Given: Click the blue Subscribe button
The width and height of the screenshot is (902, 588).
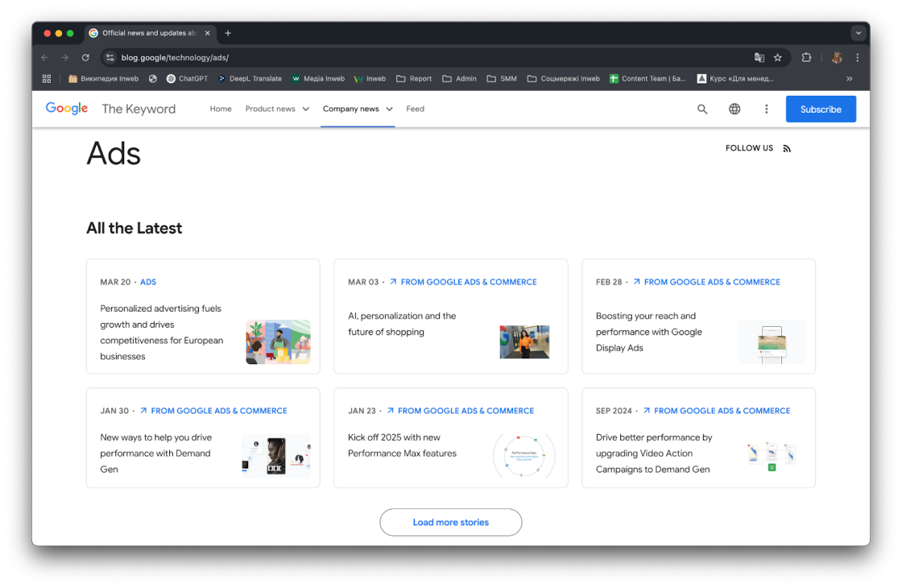Looking at the screenshot, I should point(821,110).
